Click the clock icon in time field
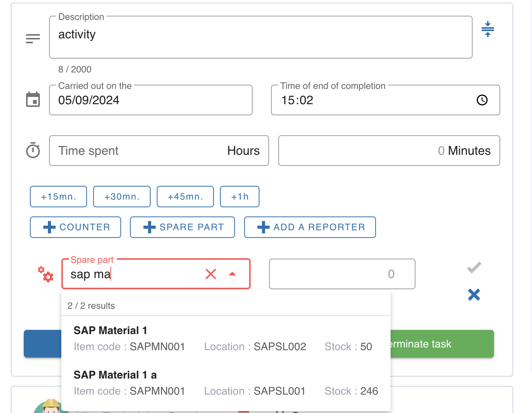This screenshot has height=413, width=532. 482,100
